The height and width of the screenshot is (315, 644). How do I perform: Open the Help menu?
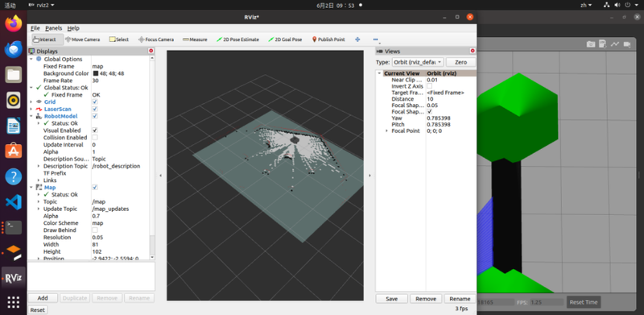pos(73,28)
